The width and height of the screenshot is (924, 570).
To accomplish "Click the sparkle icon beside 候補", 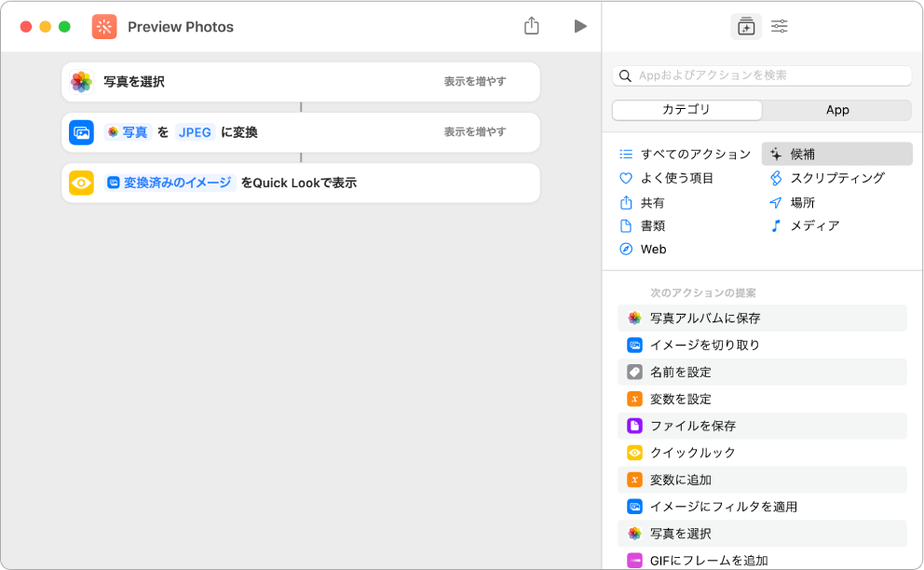I will (x=776, y=155).
